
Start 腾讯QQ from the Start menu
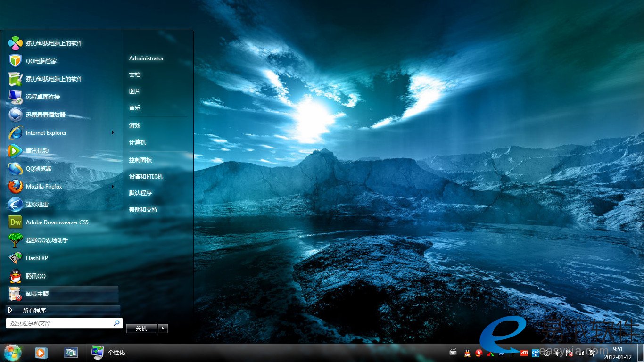[36, 276]
